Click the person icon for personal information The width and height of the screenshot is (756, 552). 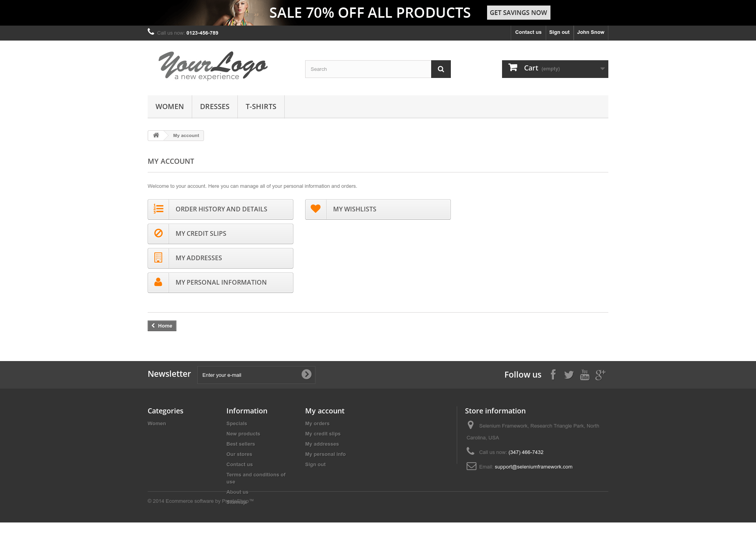[158, 282]
